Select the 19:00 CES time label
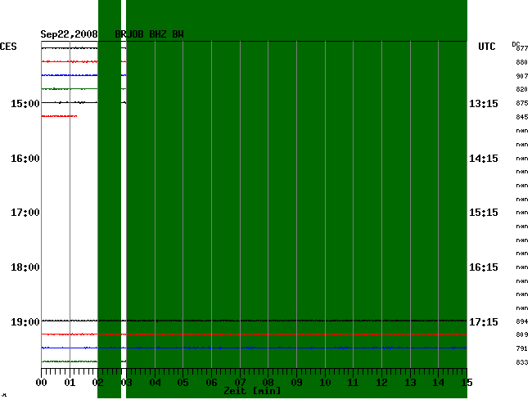Image resolution: width=532 pixels, height=404 pixels. (x=25, y=321)
